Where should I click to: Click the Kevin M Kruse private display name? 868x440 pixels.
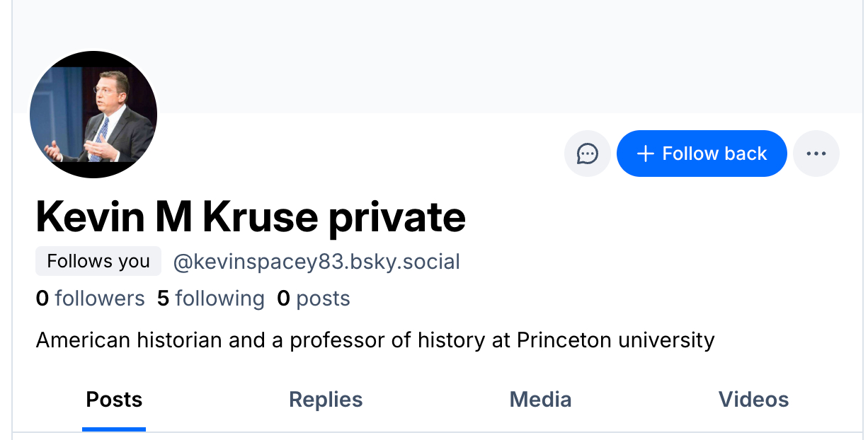tap(251, 216)
